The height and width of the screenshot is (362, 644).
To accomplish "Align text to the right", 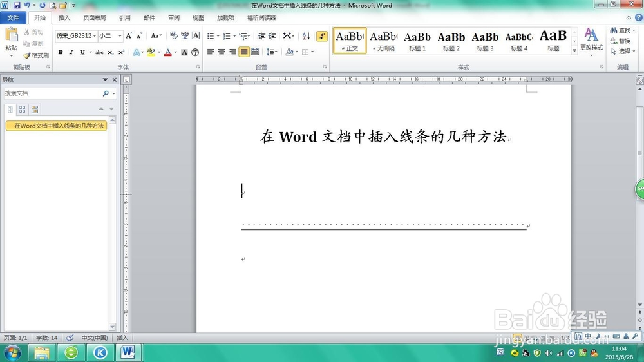I will [233, 52].
